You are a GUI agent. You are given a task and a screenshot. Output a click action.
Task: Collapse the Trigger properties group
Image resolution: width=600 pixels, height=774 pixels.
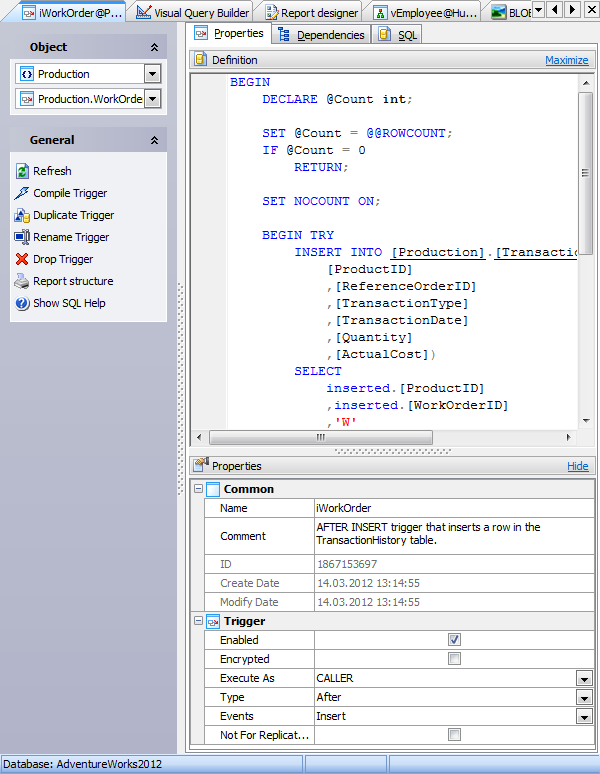pos(198,620)
